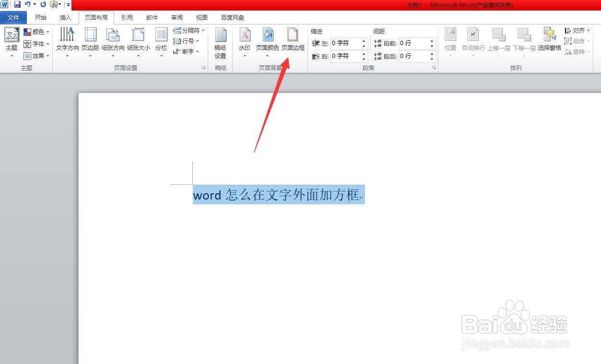This screenshot has height=364, width=601.
Task: Open the theme 字体 (Fonts) dropdown
Action: pos(36,44)
